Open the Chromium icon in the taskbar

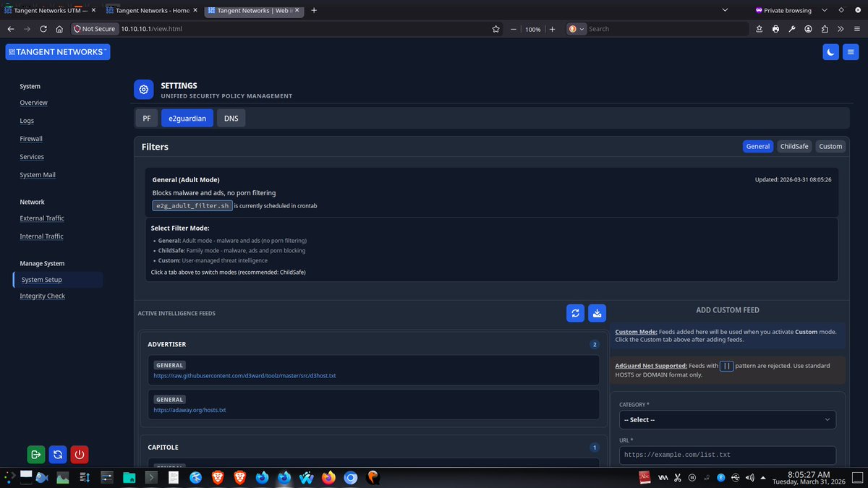click(x=351, y=477)
